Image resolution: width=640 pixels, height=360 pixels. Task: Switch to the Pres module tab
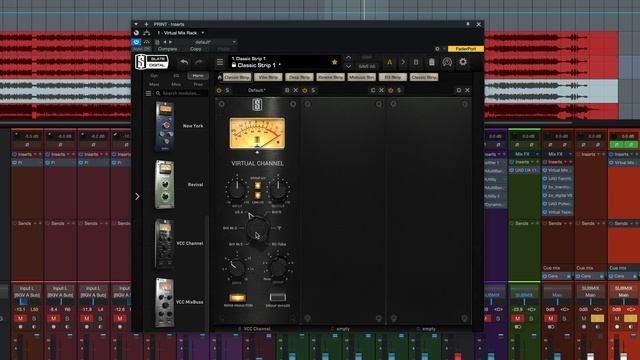[198, 84]
